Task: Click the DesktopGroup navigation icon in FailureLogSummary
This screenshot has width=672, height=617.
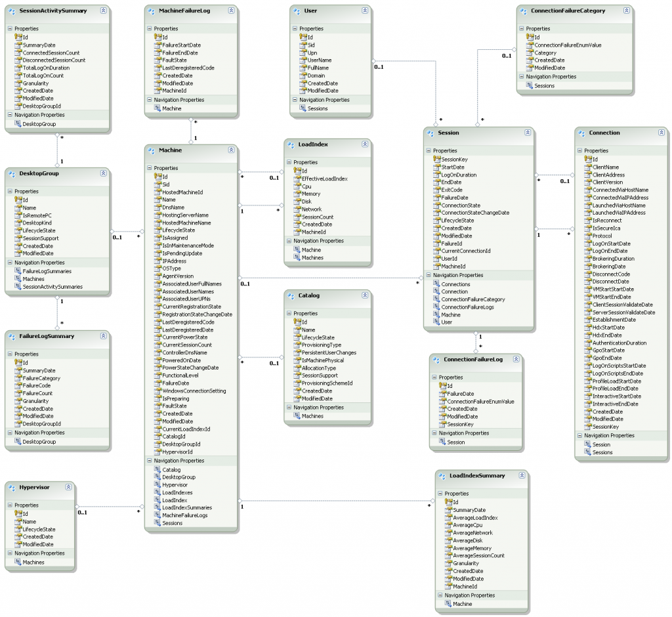Action: point(18,442)
